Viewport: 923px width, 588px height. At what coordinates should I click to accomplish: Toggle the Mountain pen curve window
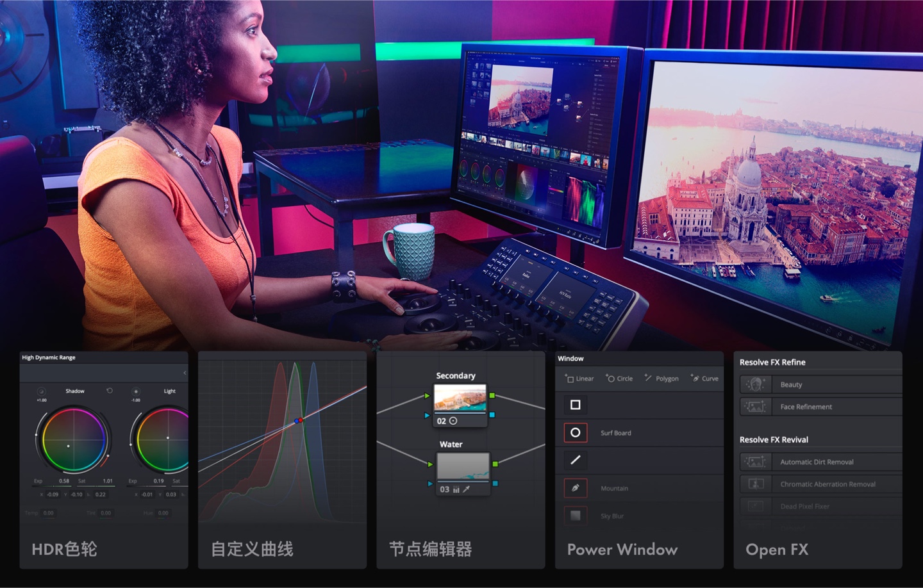point(576,488)
